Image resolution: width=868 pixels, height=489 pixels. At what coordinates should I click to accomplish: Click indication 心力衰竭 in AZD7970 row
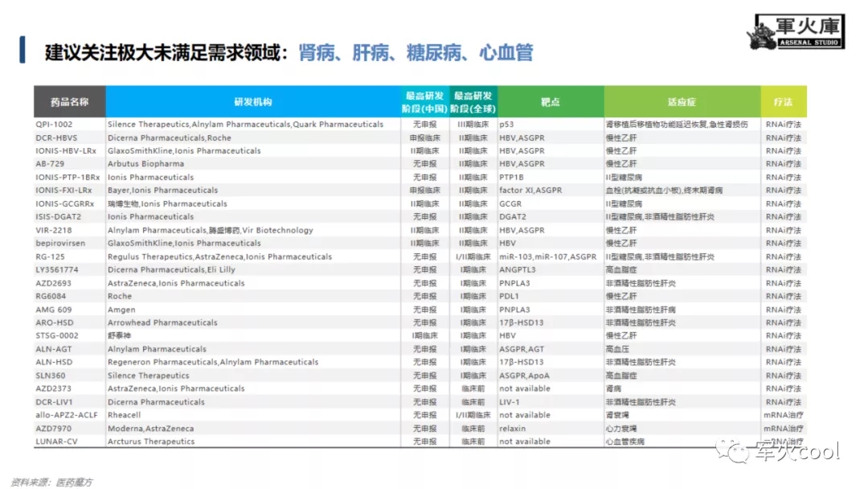click(621, 429)
